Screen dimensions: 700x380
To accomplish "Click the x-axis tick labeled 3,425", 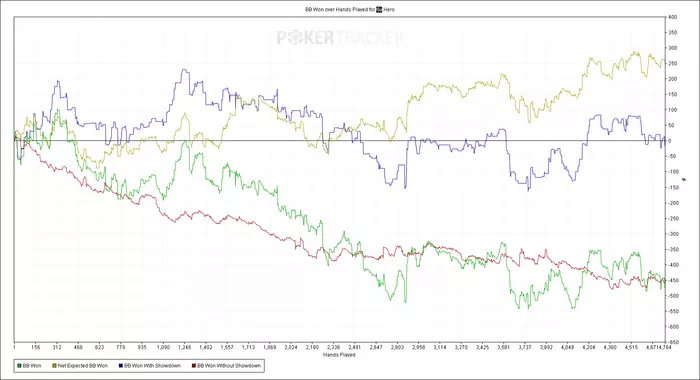I will [483, 347].
